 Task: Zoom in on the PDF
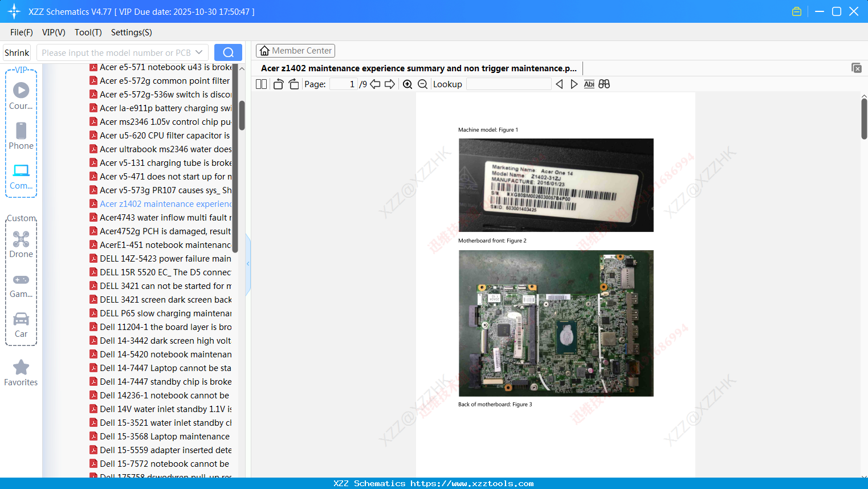coord(407,84)
